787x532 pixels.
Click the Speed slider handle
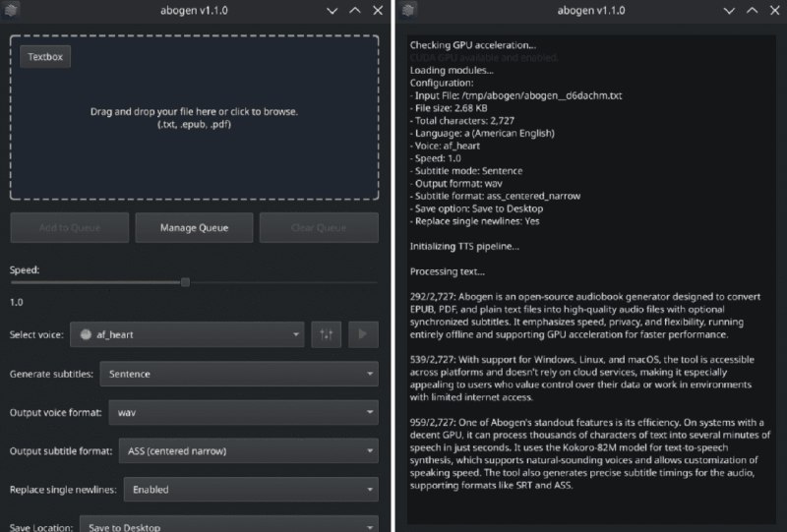[185, 282]
